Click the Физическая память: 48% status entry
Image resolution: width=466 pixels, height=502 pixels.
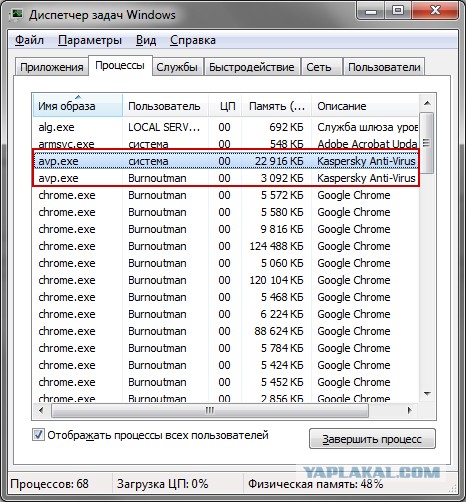click(315, 484)
